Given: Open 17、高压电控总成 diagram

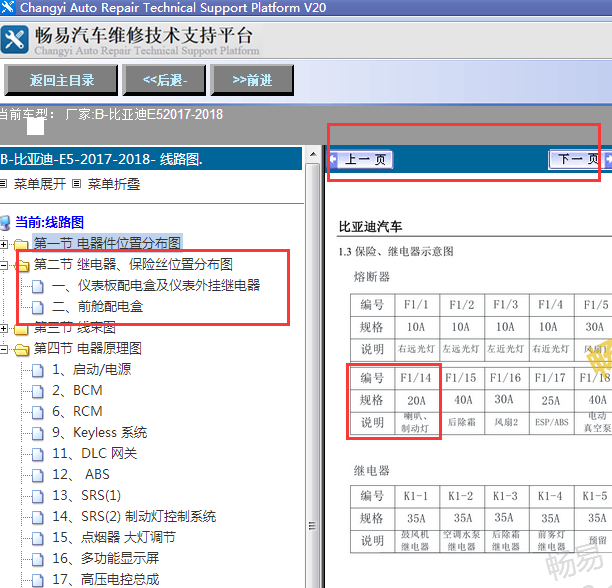Looking at the screenshot, I should tap(106, 579).
